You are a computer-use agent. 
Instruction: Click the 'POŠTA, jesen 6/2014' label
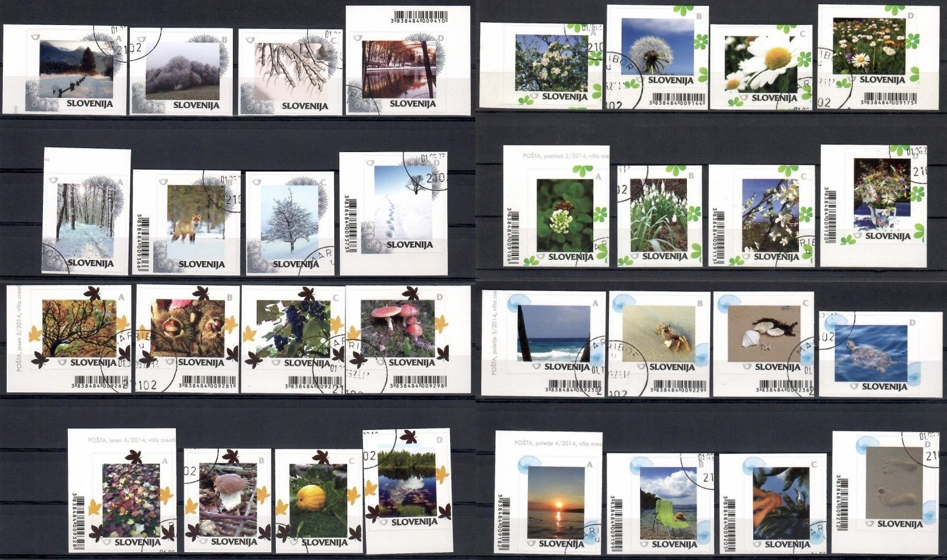point(133,441)
